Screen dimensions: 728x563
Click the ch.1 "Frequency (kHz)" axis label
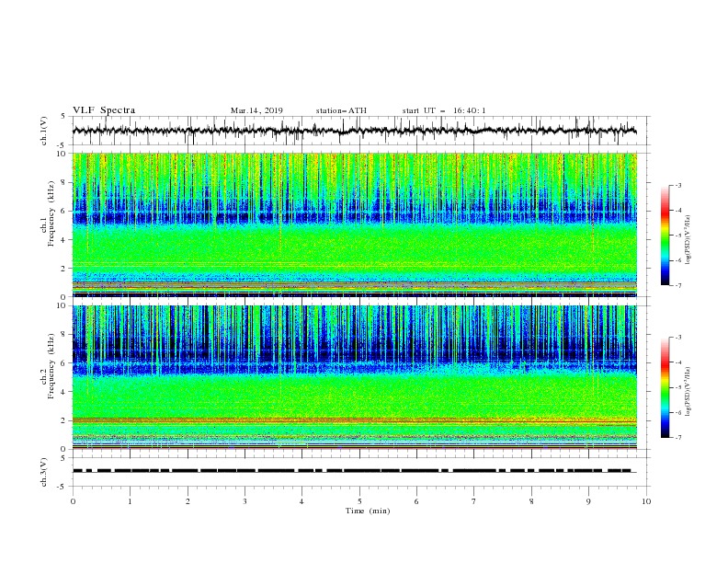tap(51, 212)
